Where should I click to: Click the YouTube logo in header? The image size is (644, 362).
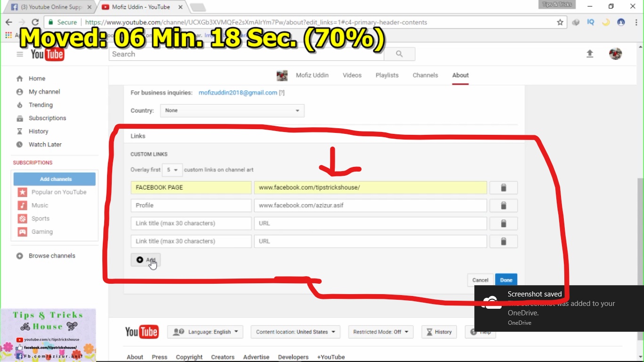tap(47, 54)
